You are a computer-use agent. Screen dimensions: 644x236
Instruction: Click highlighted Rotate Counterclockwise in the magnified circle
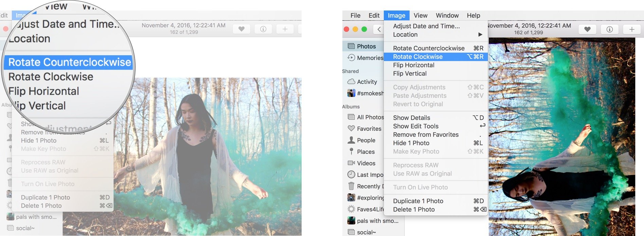coord(69,62)
